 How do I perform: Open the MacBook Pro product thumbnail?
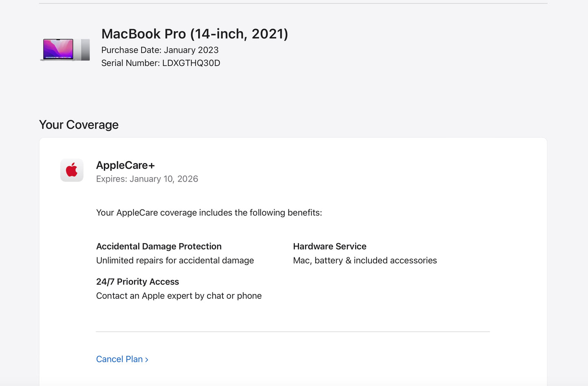(64, 49)
